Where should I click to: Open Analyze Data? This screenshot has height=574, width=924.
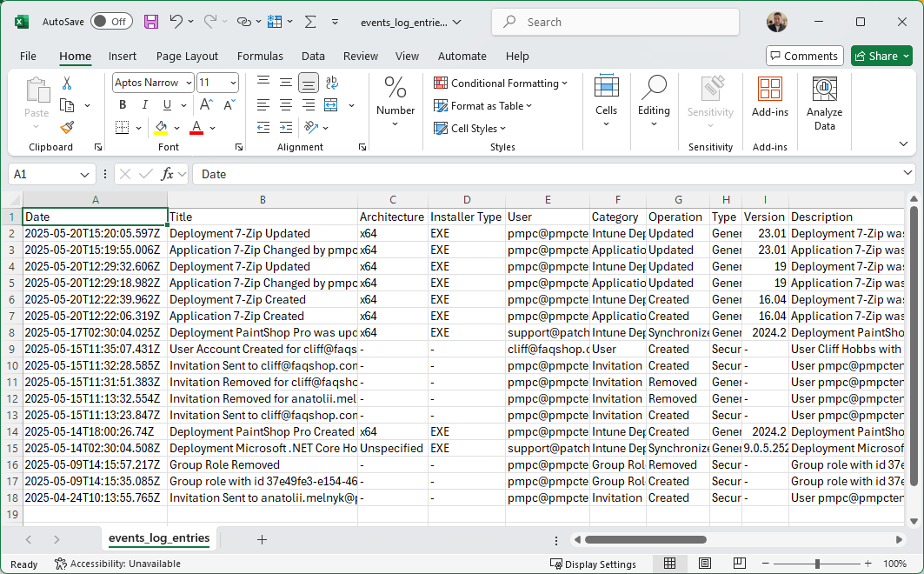(824, 98)
